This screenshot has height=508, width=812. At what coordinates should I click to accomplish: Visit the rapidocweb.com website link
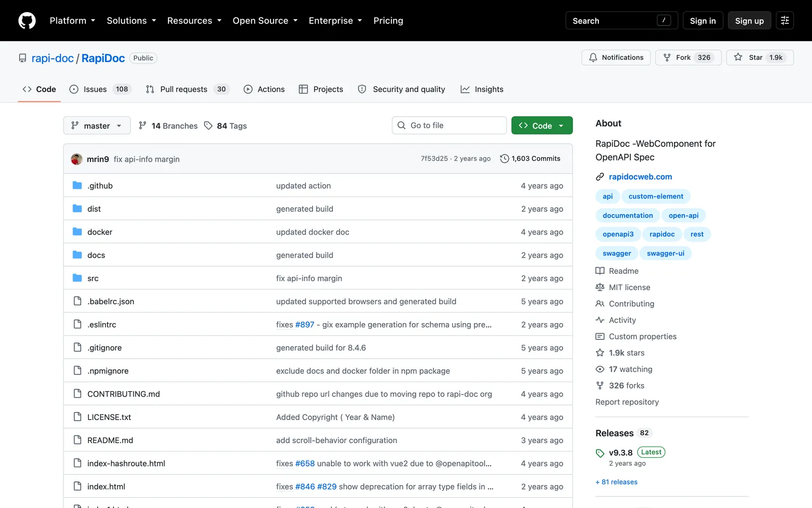point(640,177)
